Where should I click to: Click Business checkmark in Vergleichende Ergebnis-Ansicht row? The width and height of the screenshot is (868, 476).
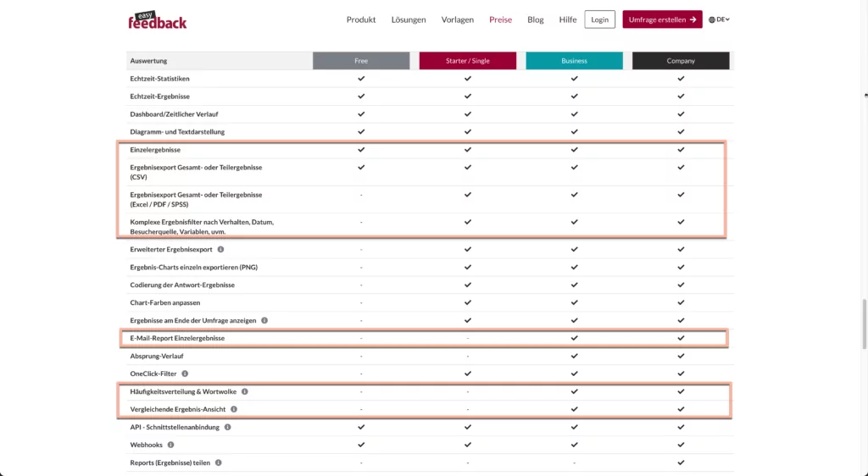coord(574,409)
